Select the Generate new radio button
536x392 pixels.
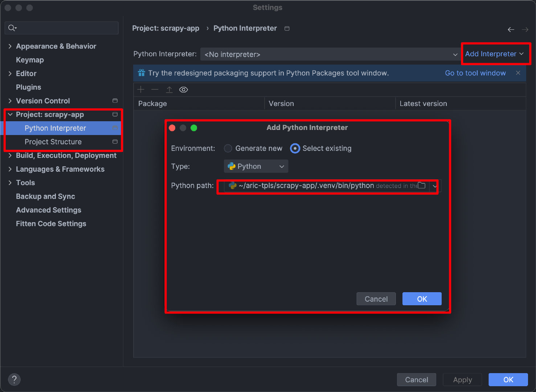click(228, 148)
